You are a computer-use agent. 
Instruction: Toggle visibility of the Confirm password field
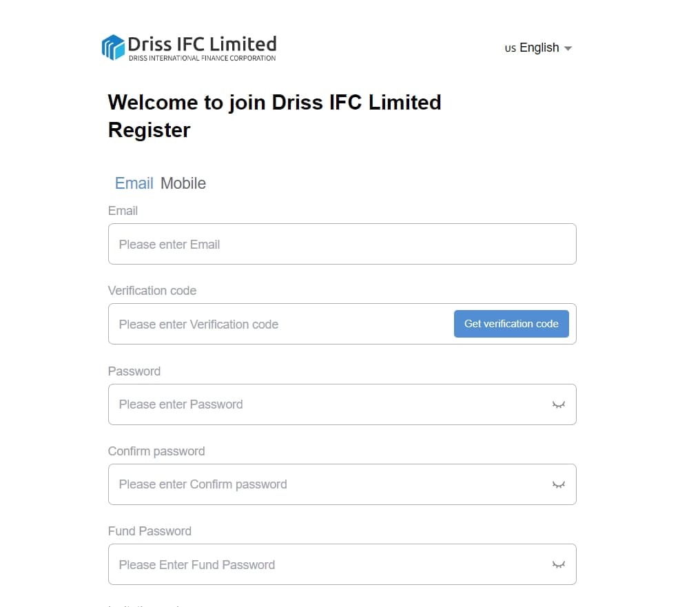(x=559, y=485)
